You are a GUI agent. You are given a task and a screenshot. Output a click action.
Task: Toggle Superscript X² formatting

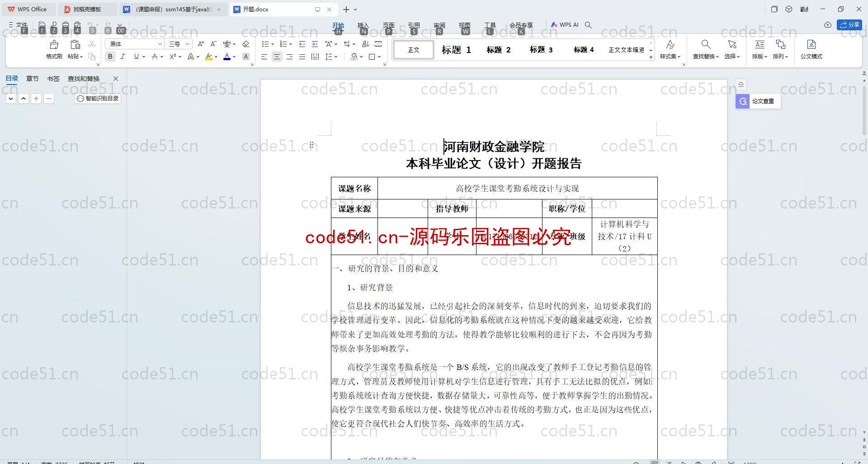click(x=172, y=57)
